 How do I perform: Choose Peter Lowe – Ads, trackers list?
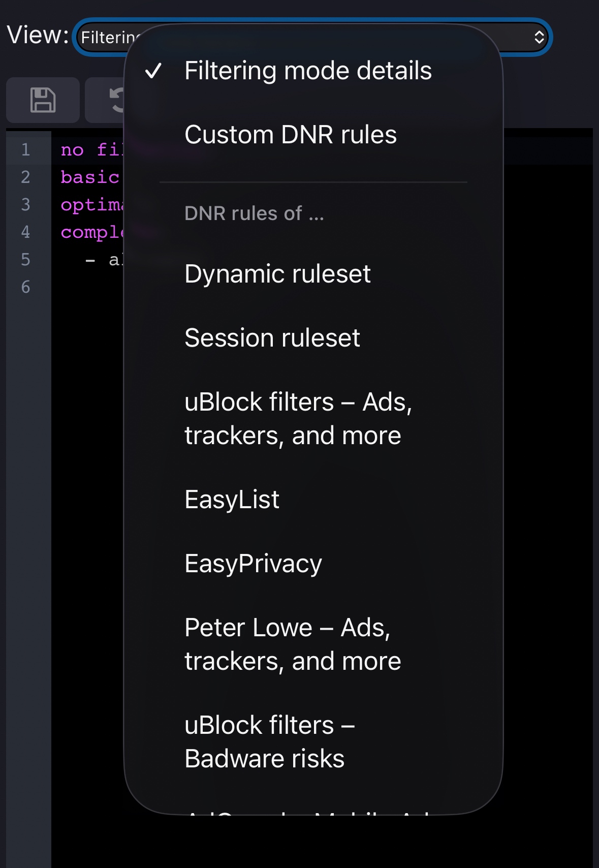(x=293, y=644)
